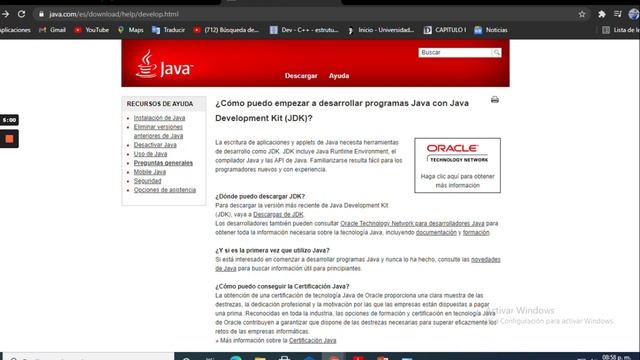Open the (712) Búsqueda de... bookmark
The height and width of the screenshot is (360, 640).
[x=227, y=30]
